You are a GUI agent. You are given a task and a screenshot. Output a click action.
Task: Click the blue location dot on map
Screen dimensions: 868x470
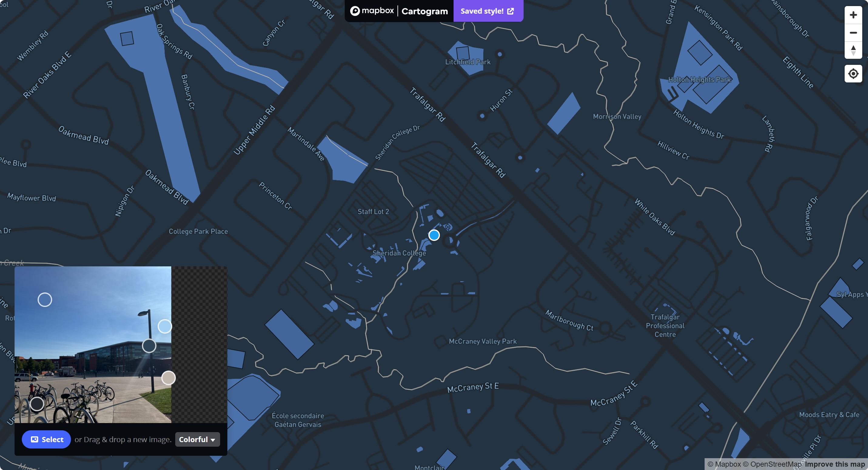[434, 235]
